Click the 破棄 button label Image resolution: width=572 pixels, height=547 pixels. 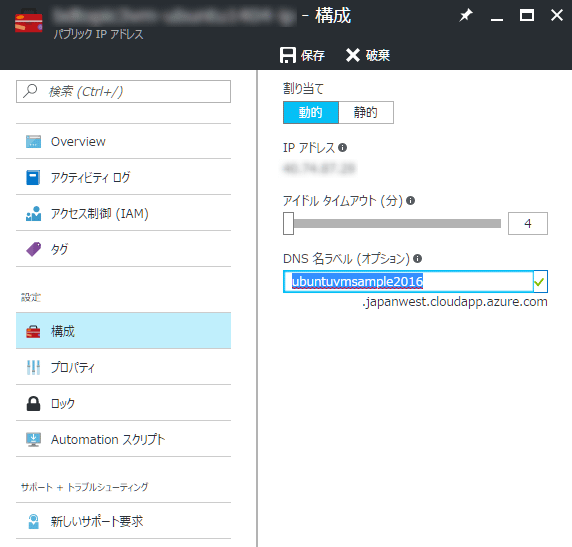point(378,55)
